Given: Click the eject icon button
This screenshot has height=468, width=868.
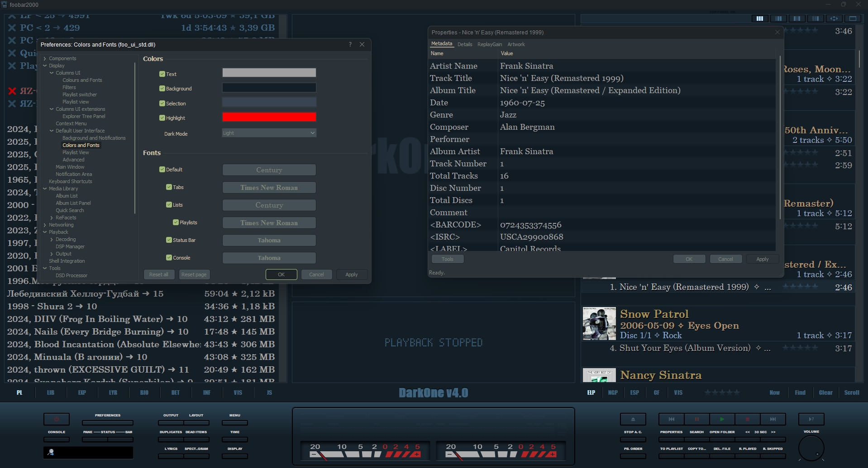Looking at the screenshot, I should tap(633, 419).
